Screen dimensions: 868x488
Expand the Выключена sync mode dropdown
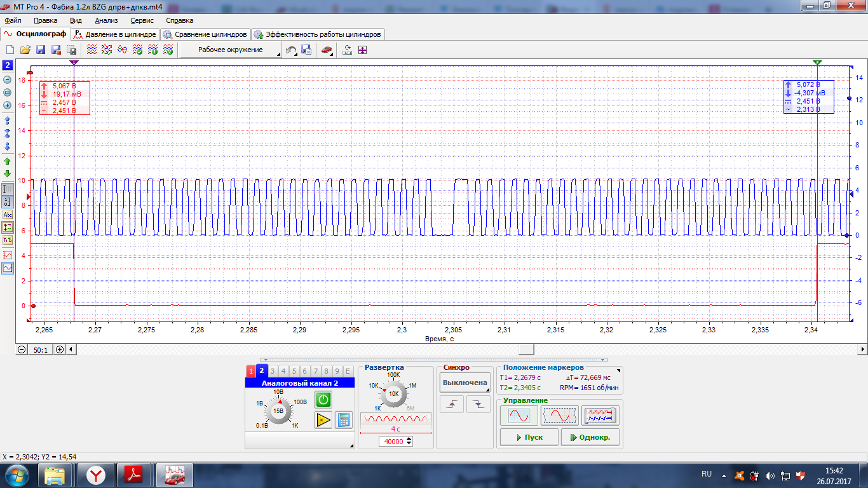tap(465, 383)
